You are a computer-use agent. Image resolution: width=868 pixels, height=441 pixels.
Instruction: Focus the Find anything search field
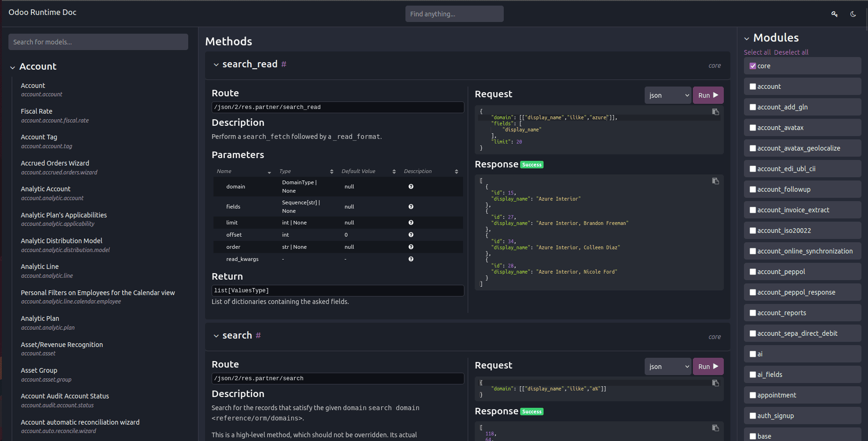(x=454, y=14)
